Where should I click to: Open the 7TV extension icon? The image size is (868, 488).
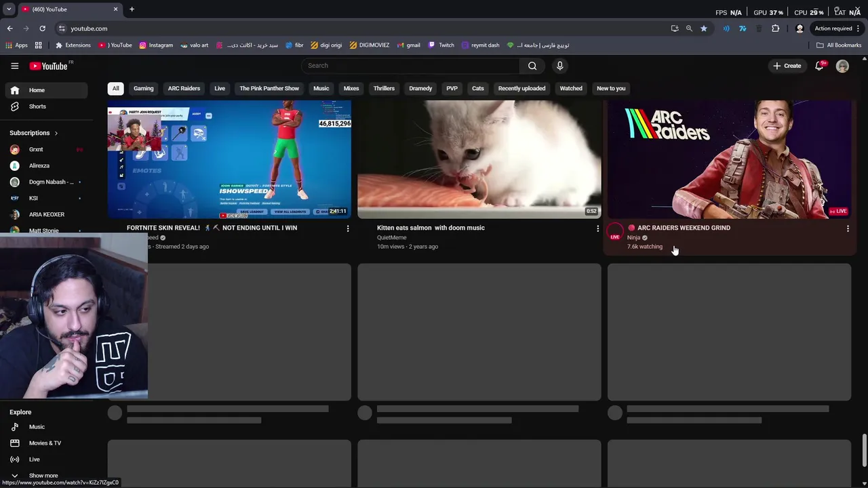[743, 28]
